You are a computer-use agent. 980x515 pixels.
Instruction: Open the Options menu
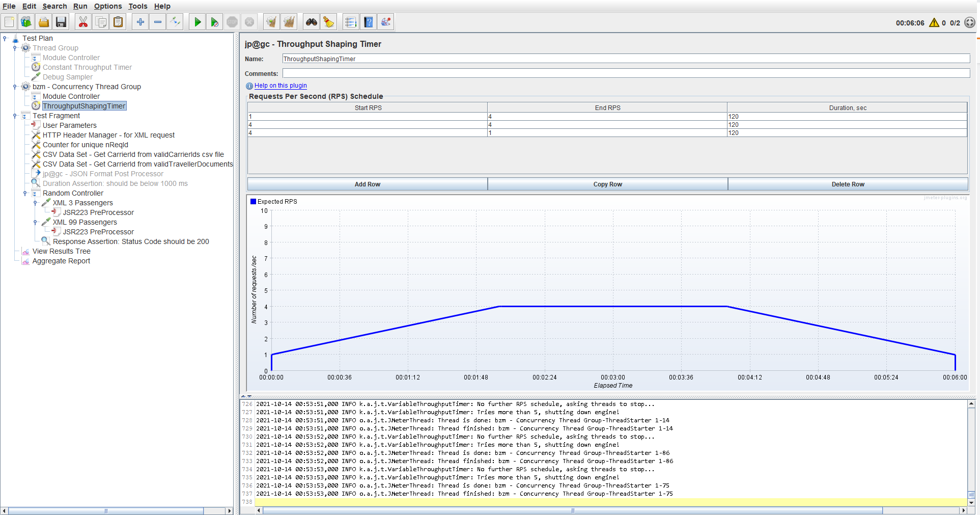(108, 6)
